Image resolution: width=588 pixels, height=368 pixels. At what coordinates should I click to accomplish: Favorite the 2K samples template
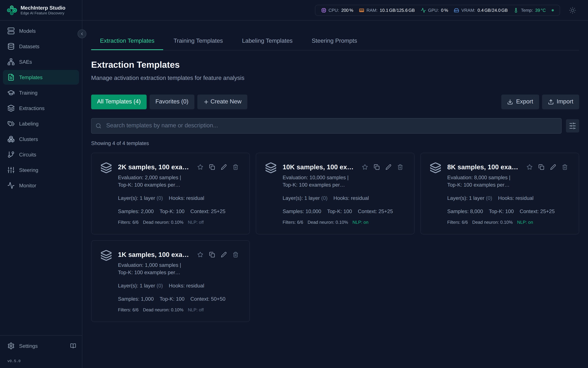point(200,167)
